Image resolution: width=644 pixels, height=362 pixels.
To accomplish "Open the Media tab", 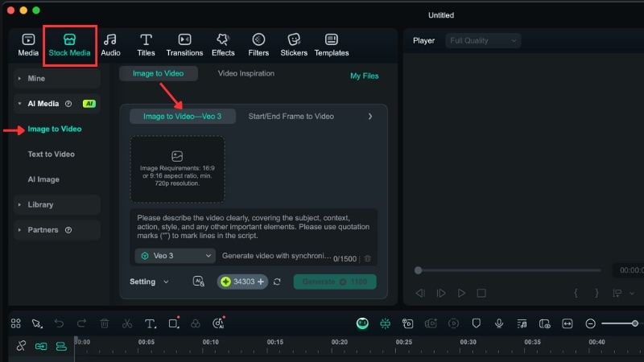I will (28, 45).
